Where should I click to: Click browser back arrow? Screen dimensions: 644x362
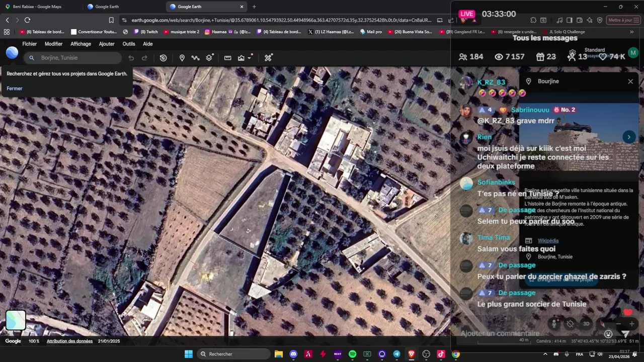click(x=7, y=20)
